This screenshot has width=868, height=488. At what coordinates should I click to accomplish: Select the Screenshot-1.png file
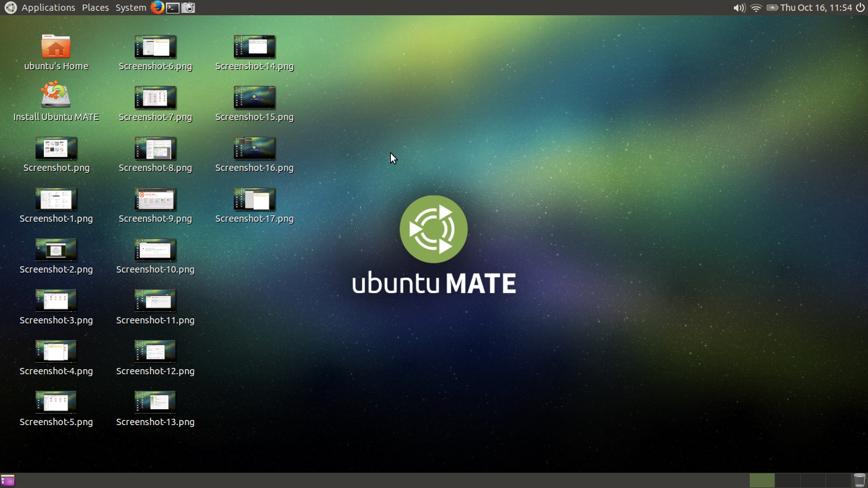click(x=56, y=206)
